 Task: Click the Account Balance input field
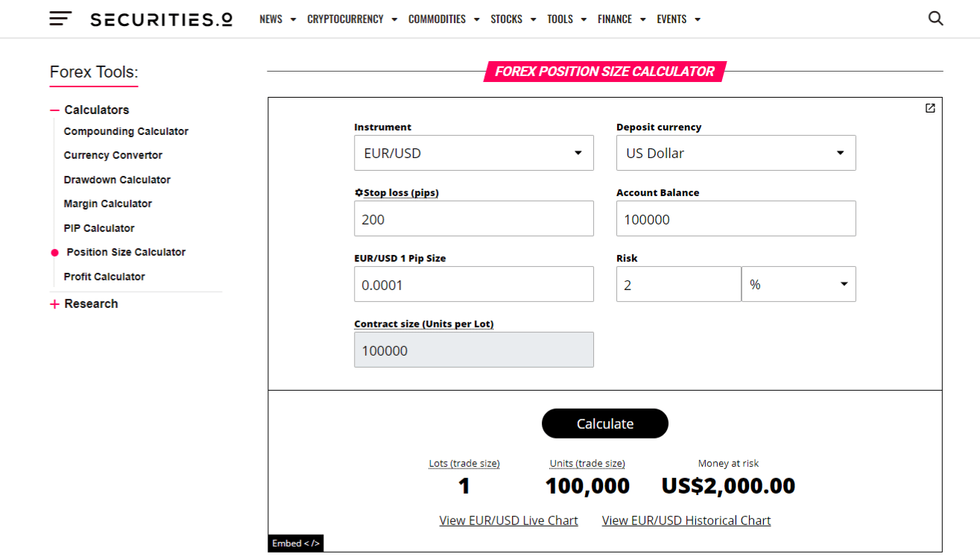736,218
